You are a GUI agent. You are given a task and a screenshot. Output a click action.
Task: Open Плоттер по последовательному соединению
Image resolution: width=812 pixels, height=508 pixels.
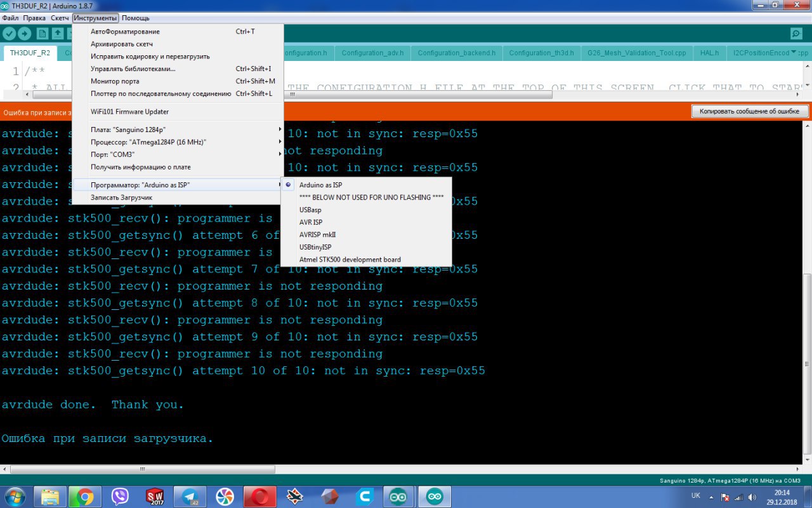[178, 93]
